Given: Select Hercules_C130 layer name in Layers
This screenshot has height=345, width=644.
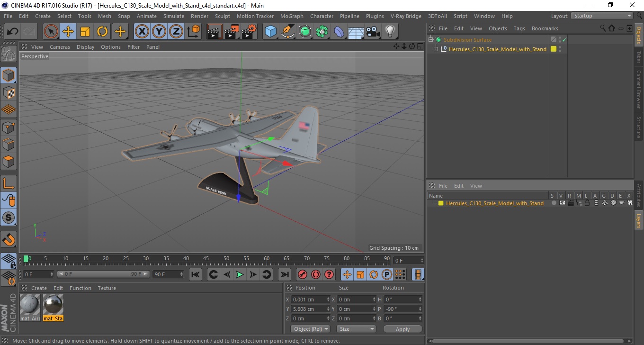Looking at the screenshot, I should click(x=495, y=203).
